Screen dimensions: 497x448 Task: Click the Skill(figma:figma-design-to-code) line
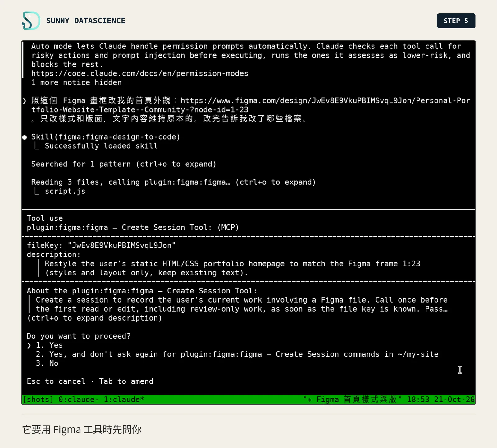pos(106,137)
